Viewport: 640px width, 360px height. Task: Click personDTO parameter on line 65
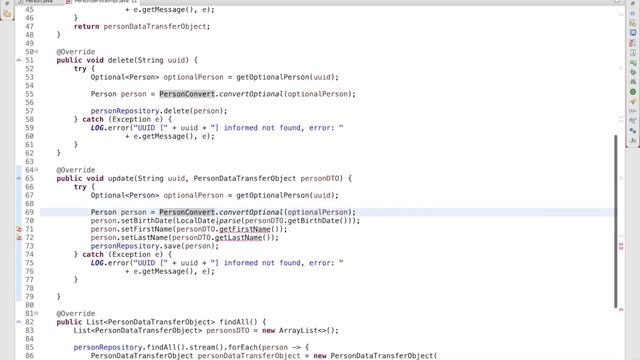coord(320,178)
